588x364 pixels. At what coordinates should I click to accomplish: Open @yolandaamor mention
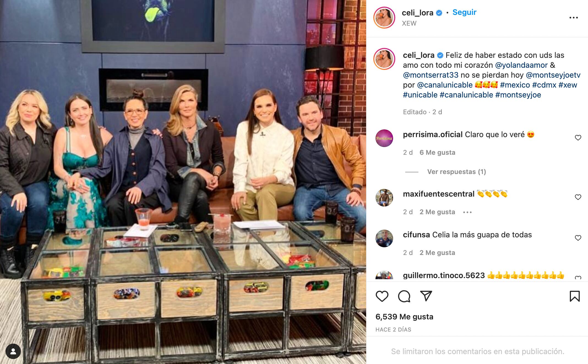coord(521,65)
